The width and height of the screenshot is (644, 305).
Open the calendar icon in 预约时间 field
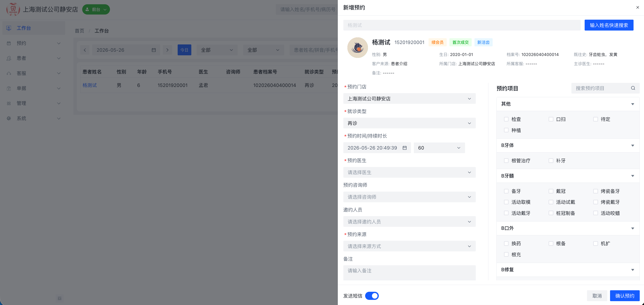pos(404,148)
